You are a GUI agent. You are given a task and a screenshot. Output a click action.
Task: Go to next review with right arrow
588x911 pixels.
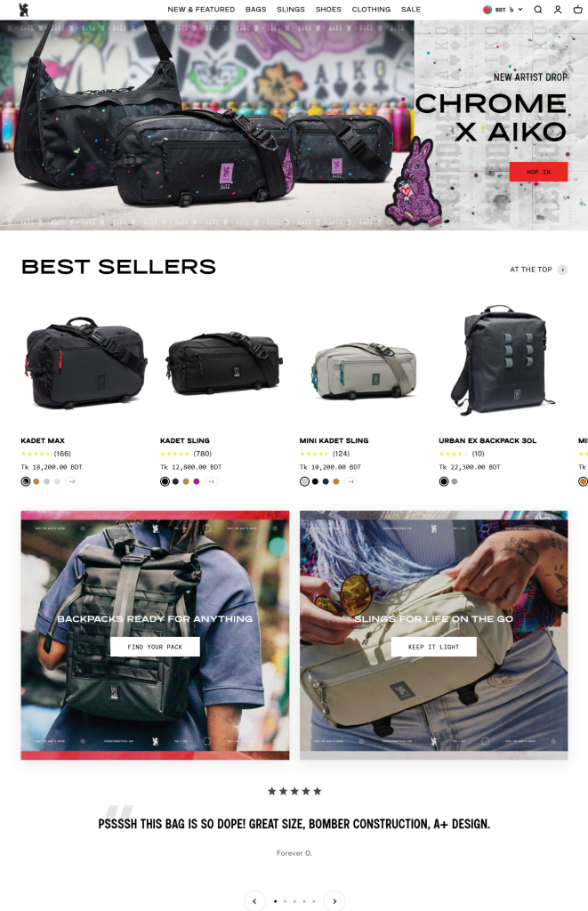(x=334, y=901)
